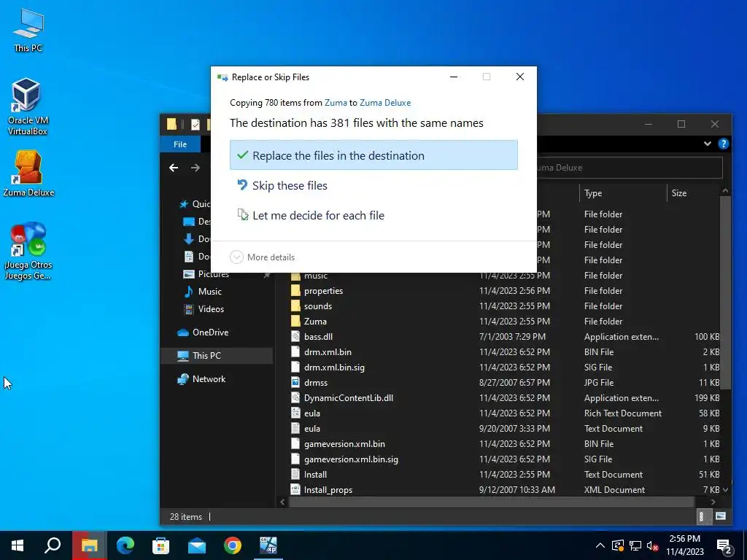Screen dimensions: 747x560
Task: Go forward in File Explorer
Action: click(196, 168)
